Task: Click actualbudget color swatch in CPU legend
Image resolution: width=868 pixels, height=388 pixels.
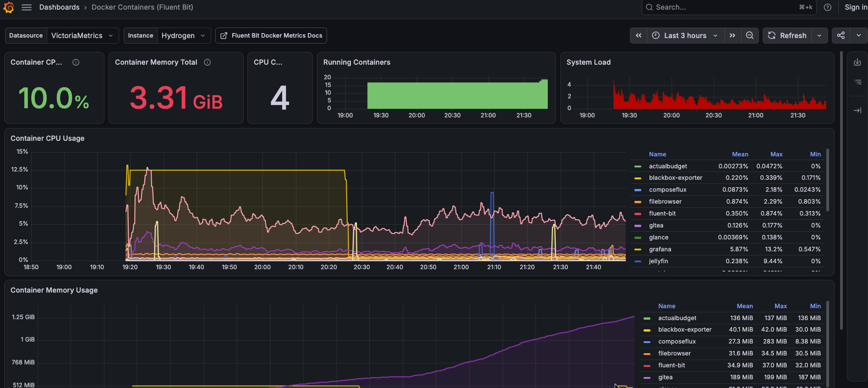Action: tap(638, 166)
